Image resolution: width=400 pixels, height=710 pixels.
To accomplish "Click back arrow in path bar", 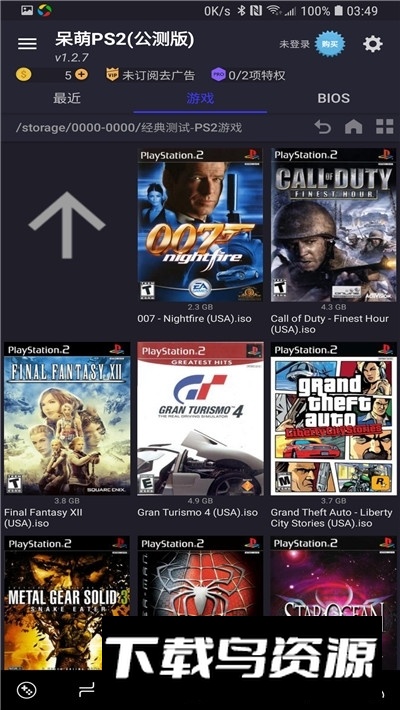I will [323, 127].
